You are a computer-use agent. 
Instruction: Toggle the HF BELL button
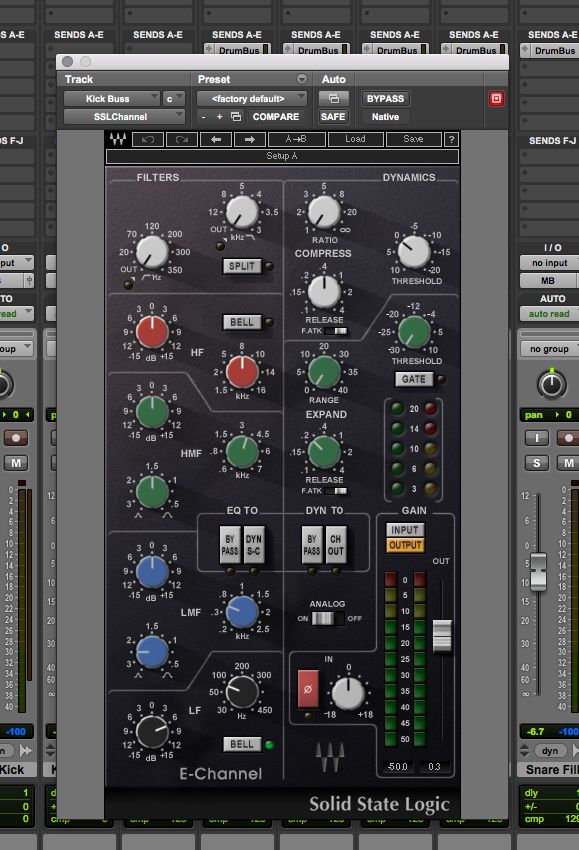(242, 322)
